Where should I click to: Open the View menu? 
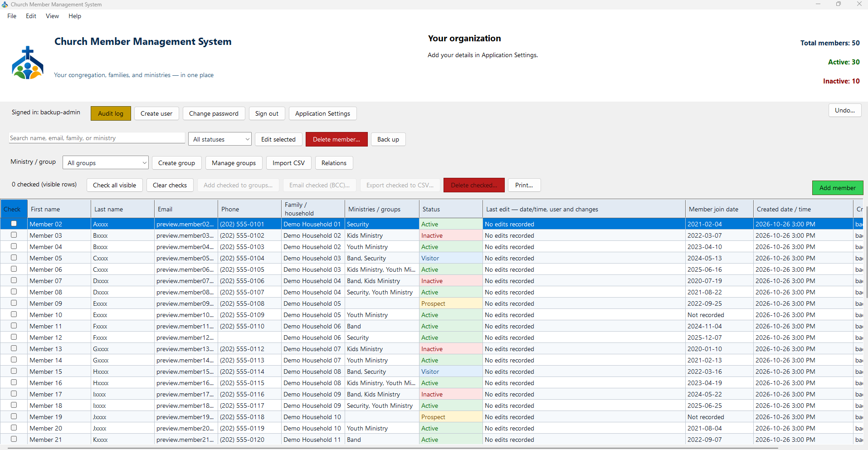click(52, 16)
